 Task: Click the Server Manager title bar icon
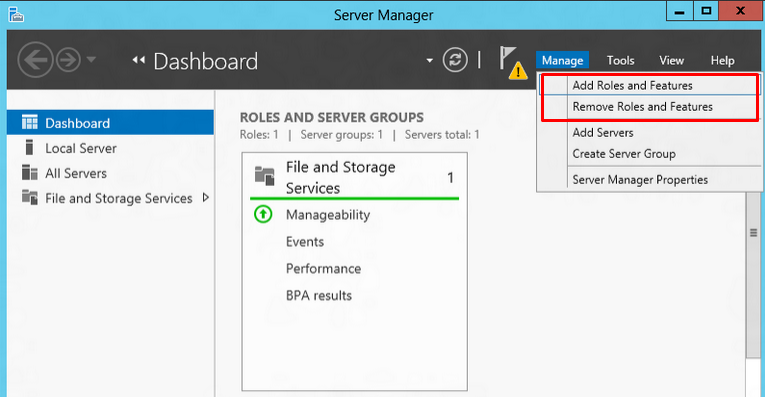pos(16,15)
